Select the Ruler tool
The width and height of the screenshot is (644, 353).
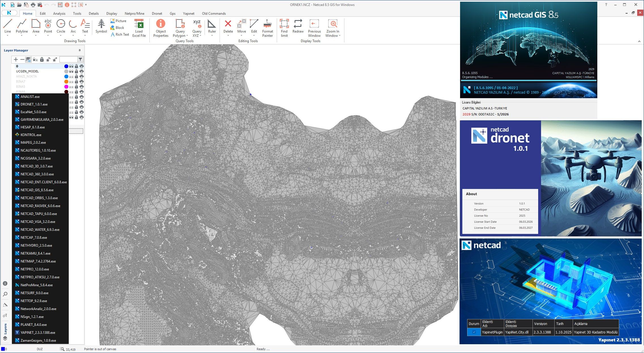coord(212,26)
